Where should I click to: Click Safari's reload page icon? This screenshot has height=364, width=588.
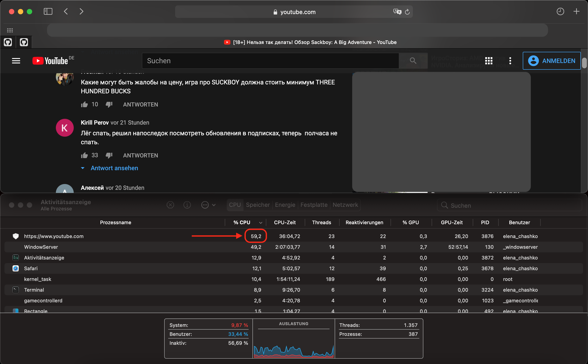[407, 12]
